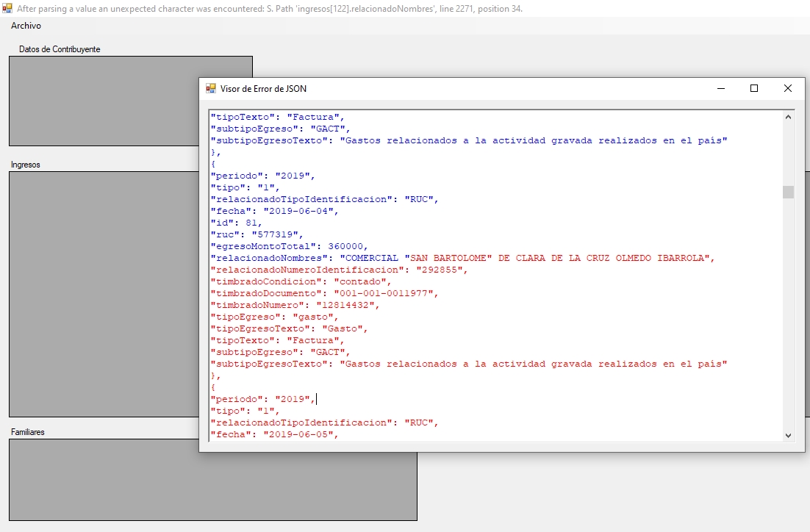Screen dimensions: 810x532
Task: Click the scrollbar down arrow in JSON viewer
Action: [788, 435]
